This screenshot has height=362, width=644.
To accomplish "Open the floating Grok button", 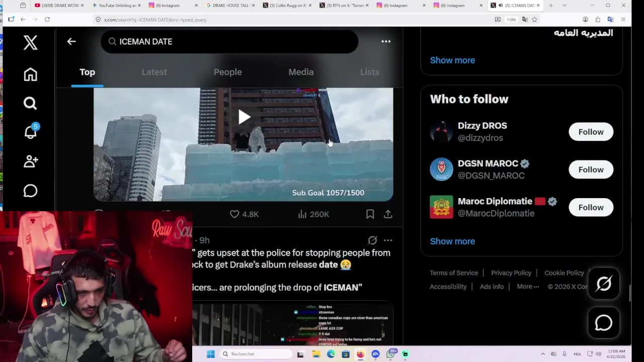I will point(604,284).
